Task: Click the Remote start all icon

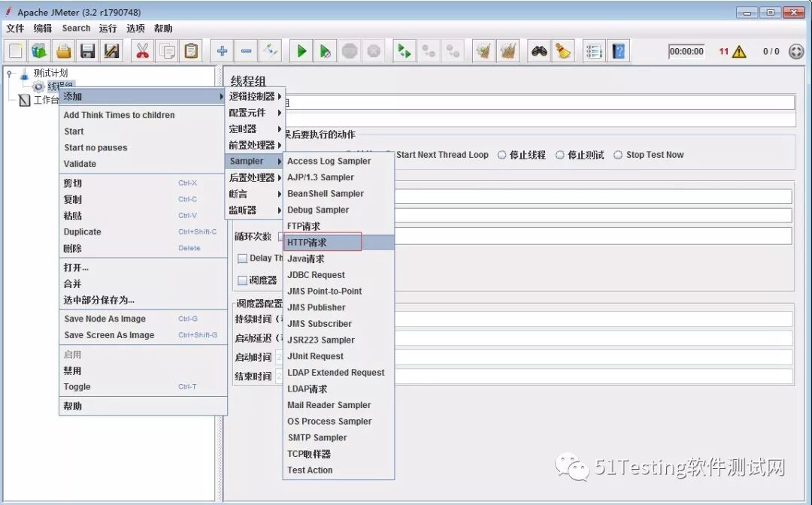Action: click(x=404, y=50)
